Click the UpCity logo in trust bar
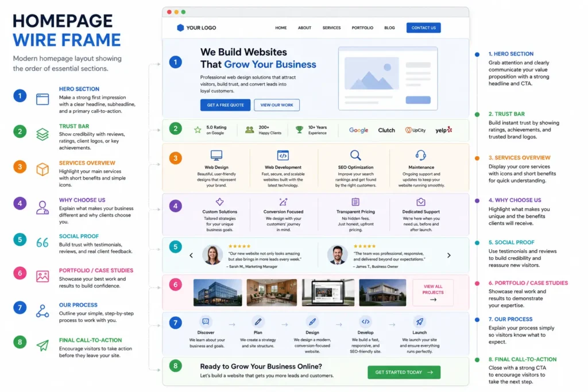Viewport: 588px width, 392px height. (x=415, y=130)
